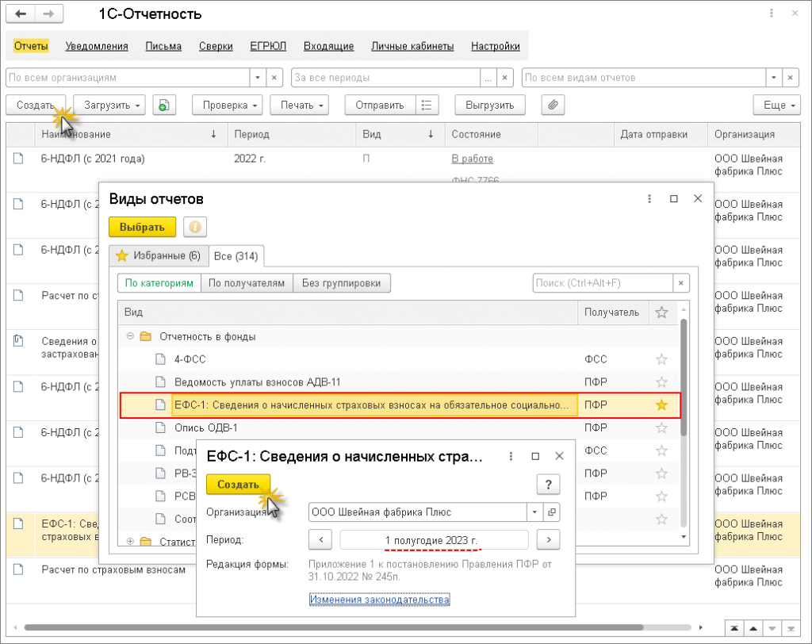Screen dimensions: 812x644
Task: Go to the next period with the right arrow
Action: click(549, 540)
